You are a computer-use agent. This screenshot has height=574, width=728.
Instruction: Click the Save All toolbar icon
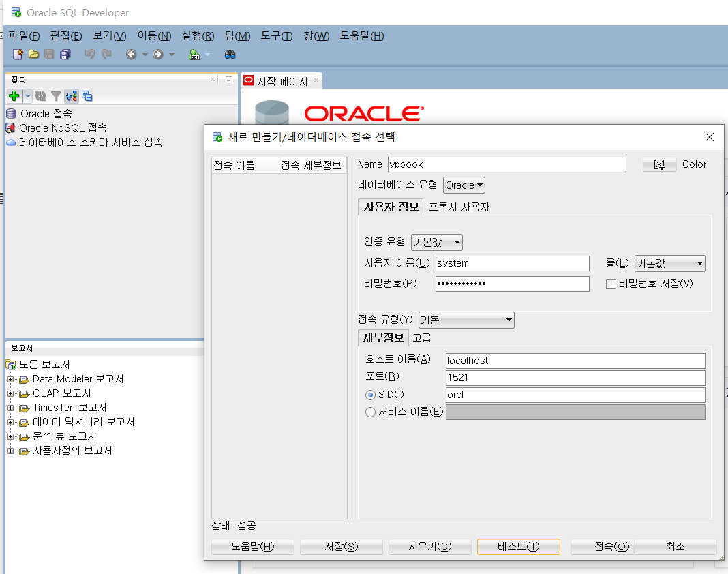[65, 55]
